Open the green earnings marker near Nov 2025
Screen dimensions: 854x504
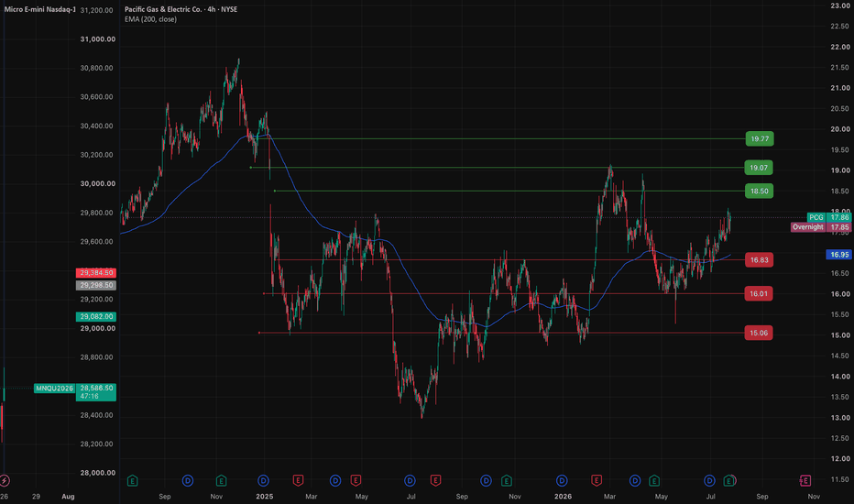[x=507, y=480]
